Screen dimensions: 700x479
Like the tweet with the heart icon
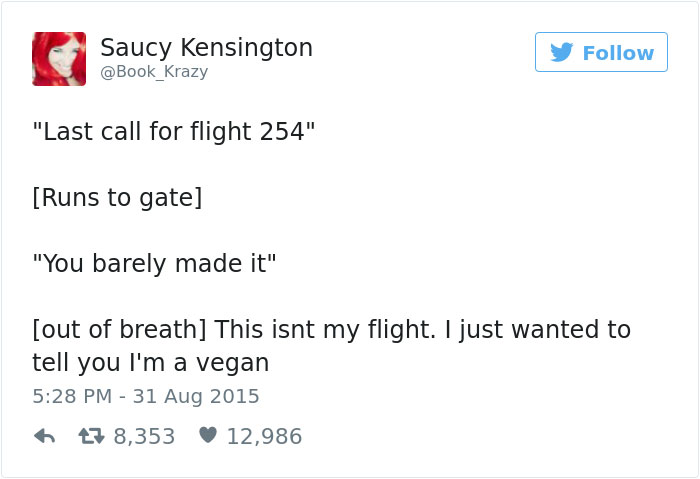click(x=208, y=435)
